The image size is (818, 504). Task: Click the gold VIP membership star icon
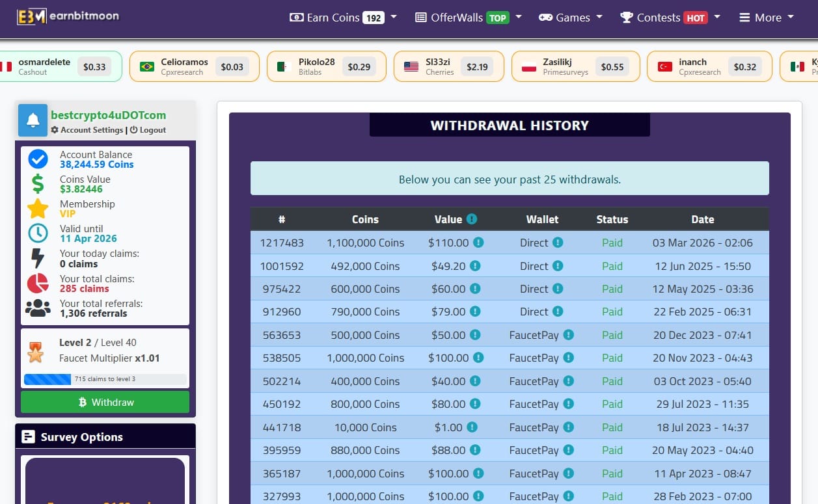pyautogui.click(x=38, y=209)
